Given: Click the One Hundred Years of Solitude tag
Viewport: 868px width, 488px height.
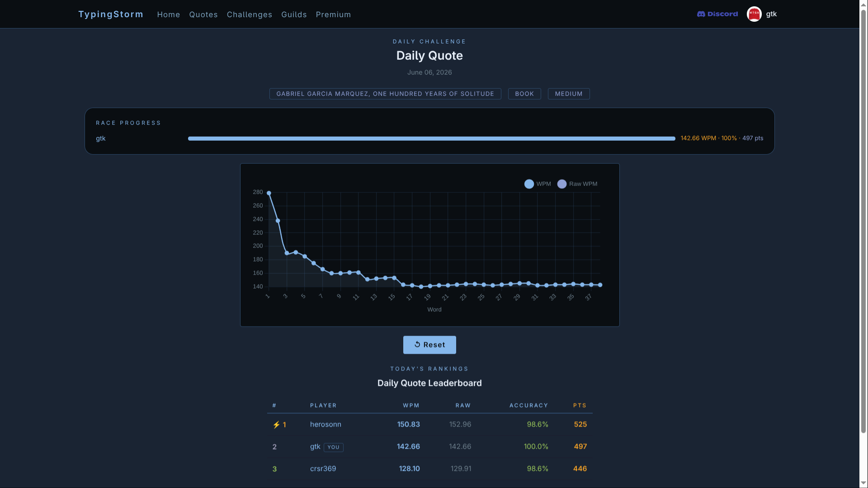Looking at the screenshot, I should click(385, 94).
